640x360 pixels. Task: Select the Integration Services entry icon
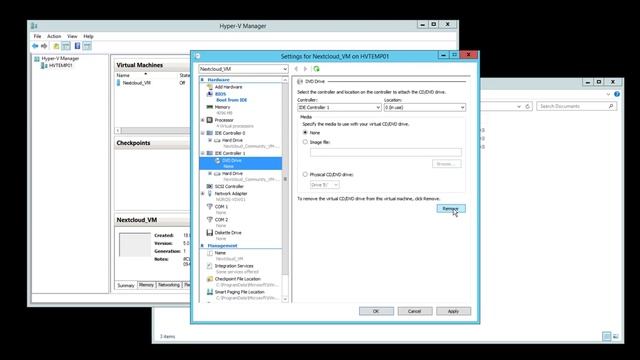pos(210,266)
